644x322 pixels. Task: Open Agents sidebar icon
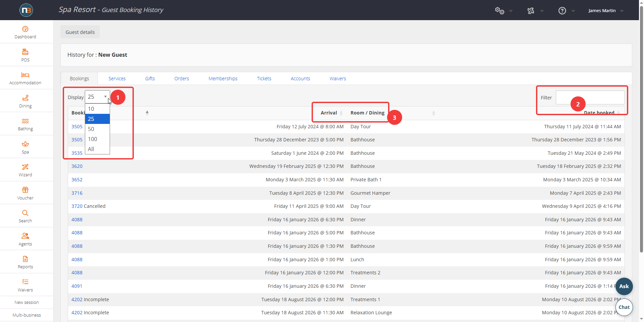pos(25,239)
